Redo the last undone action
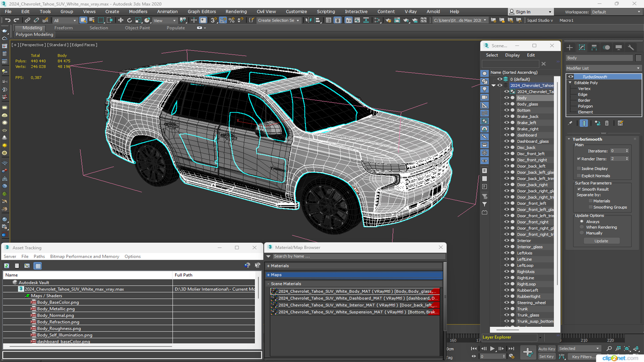Screen dimensions: 644x362 (16, 20)
